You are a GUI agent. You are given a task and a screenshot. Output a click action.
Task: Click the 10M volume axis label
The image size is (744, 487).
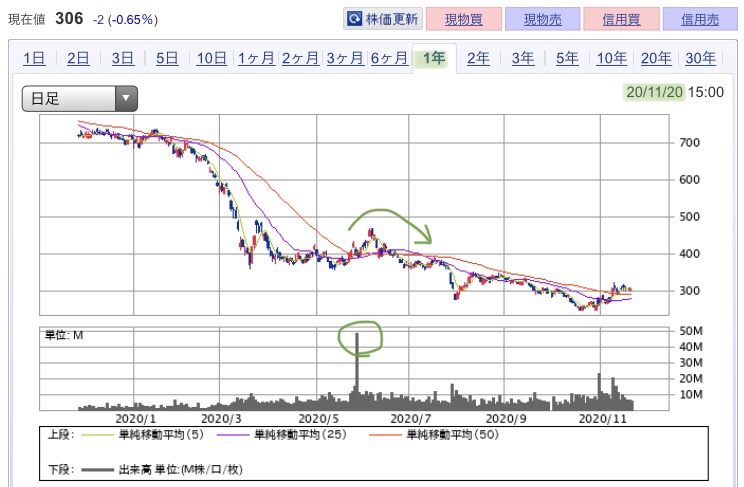point(691,394)
